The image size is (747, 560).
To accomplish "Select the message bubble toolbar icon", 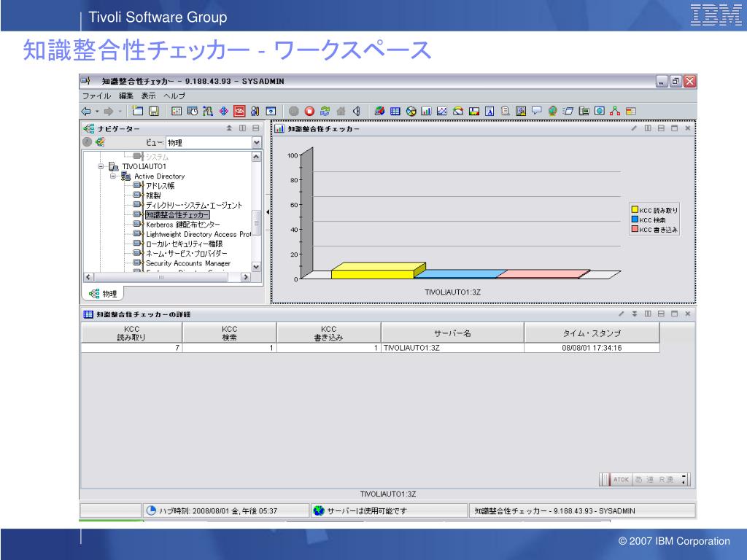I will [536, 111].
